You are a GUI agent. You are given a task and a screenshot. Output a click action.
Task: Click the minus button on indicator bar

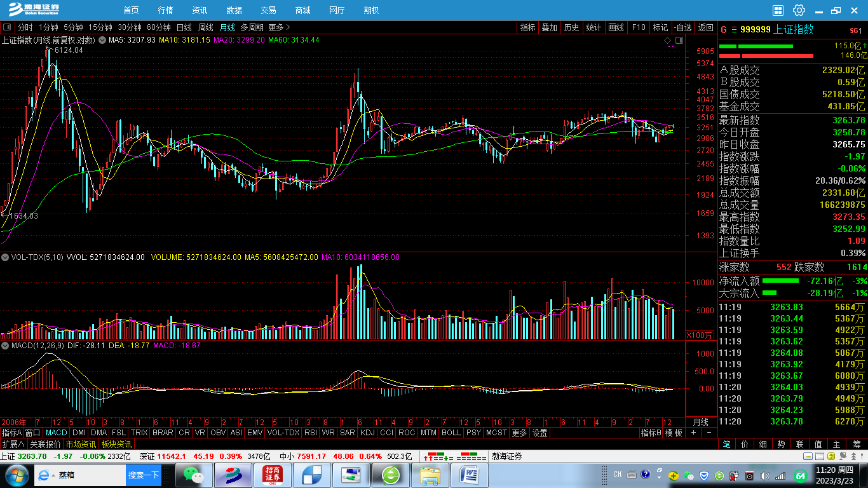pos(710,433)
